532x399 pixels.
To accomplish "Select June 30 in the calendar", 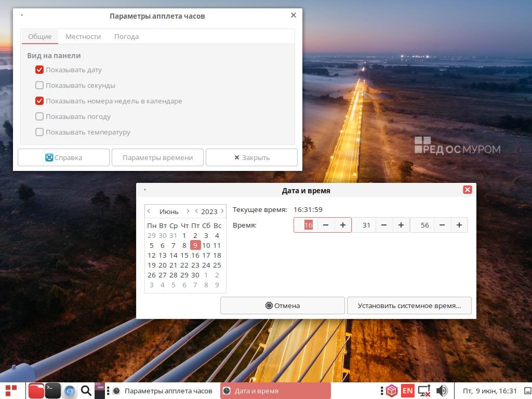I will tap(195, 275).
